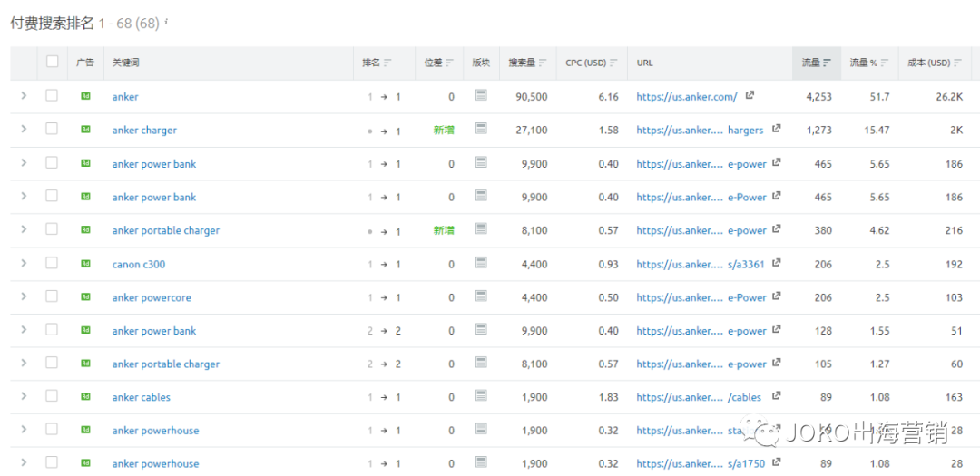Tick the checkbox for the canon c300 row
This screenshot has width=980, height=476.
coord(52,262)
